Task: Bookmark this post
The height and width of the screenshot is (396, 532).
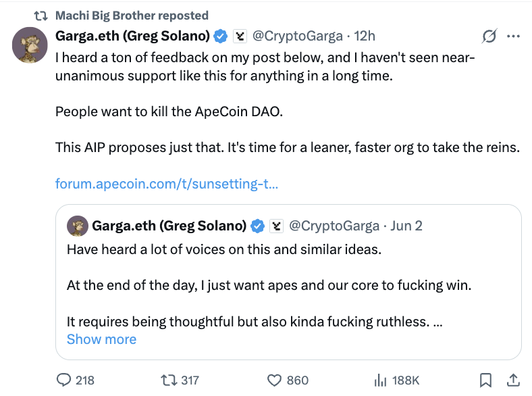Action: tap(485, 380)
